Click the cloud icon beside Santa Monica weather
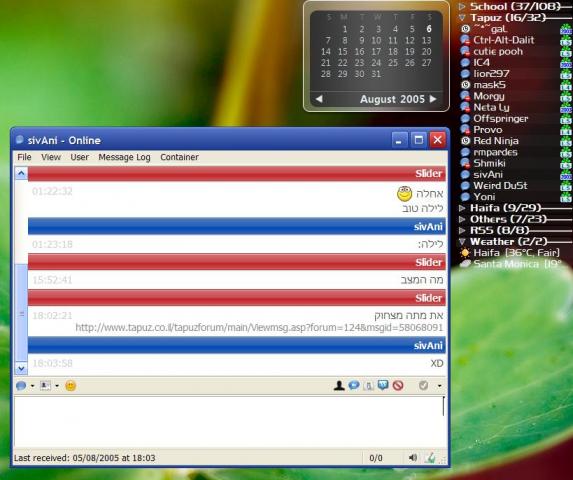Image resolution: width=573 pixels, height=480 pixels. tap(465, 264)
